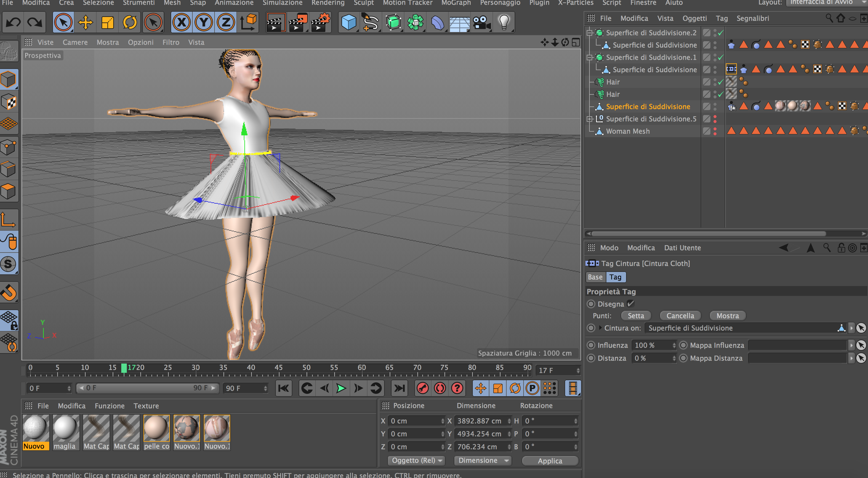This screenshot has width=868, height=478.
Task: Open the Oggetto (Rel) dropdown
Action: point(416,460)
